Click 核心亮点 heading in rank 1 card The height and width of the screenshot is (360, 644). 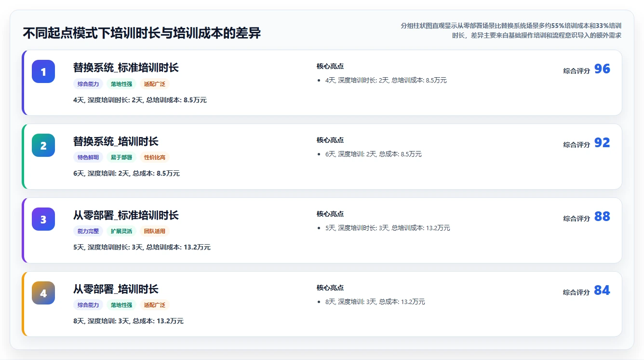click(x=330, y=67)
